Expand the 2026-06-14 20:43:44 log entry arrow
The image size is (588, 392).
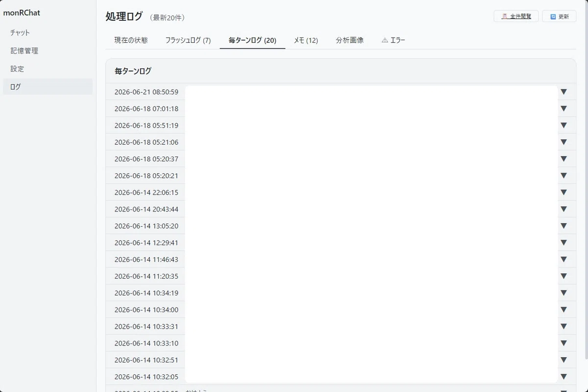(563, 209)
